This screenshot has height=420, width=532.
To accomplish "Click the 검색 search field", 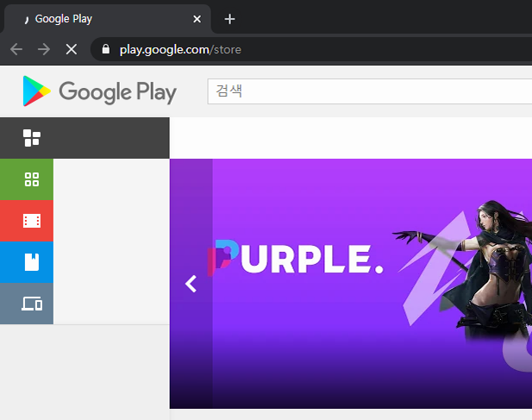I will [369, 91].
